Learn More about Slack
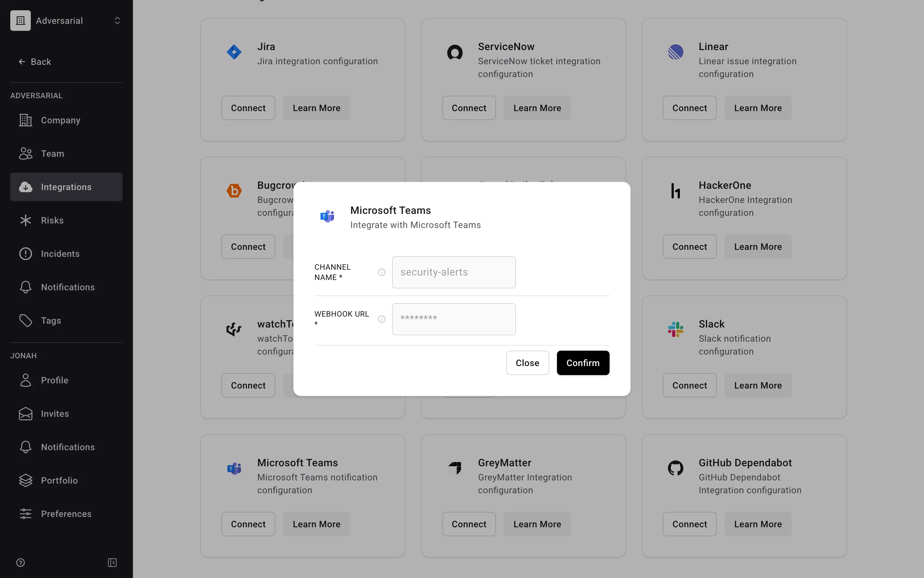This screenshot has height=578, width=924. (x=758, y=385)
